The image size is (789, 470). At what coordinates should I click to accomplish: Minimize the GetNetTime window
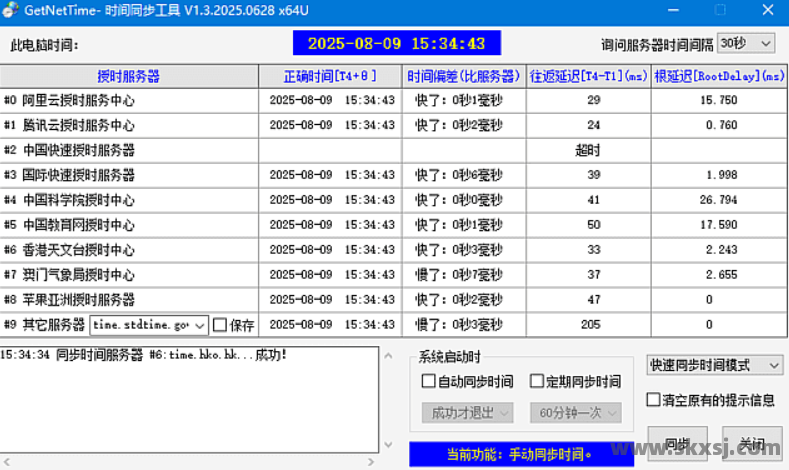670,10
